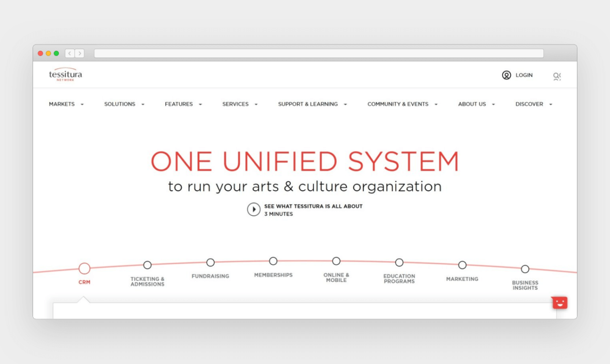The height and width of the screenshot is (364, 610).
Task: Click the green maximize window button
Action: (56, 53)
